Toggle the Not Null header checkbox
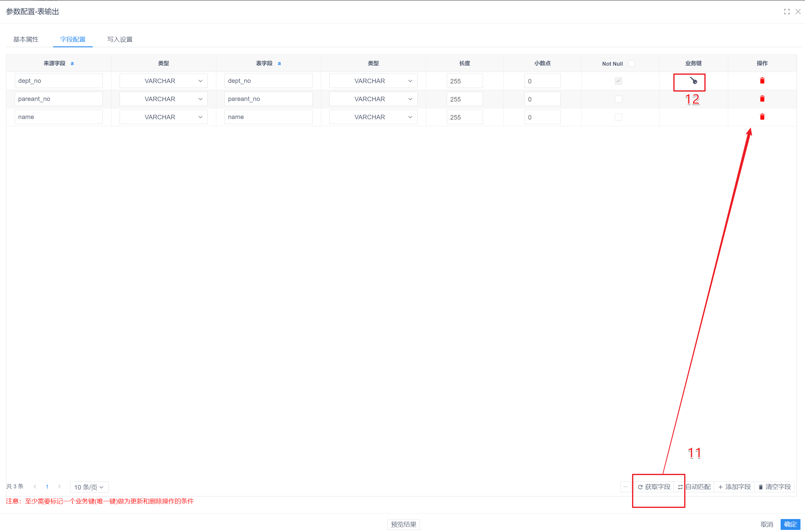The height and width of the screenshot is (532, 805). coord(631,64)
